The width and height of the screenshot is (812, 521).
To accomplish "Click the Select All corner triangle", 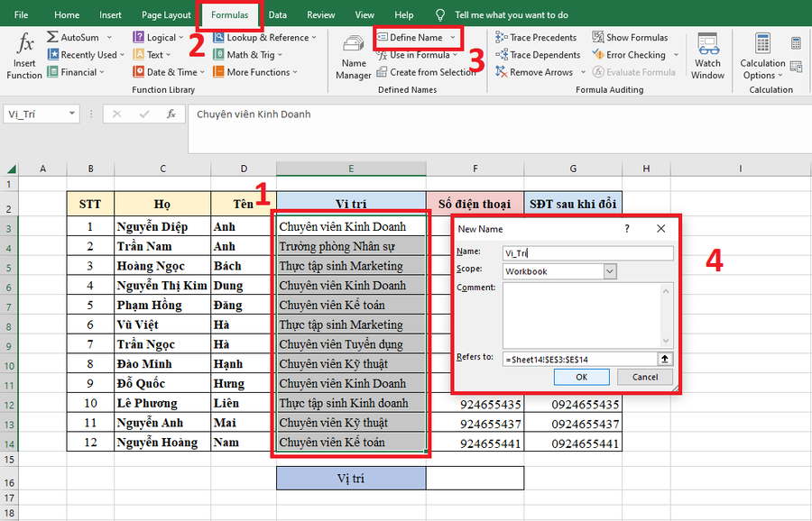I will tap(12, 169).
